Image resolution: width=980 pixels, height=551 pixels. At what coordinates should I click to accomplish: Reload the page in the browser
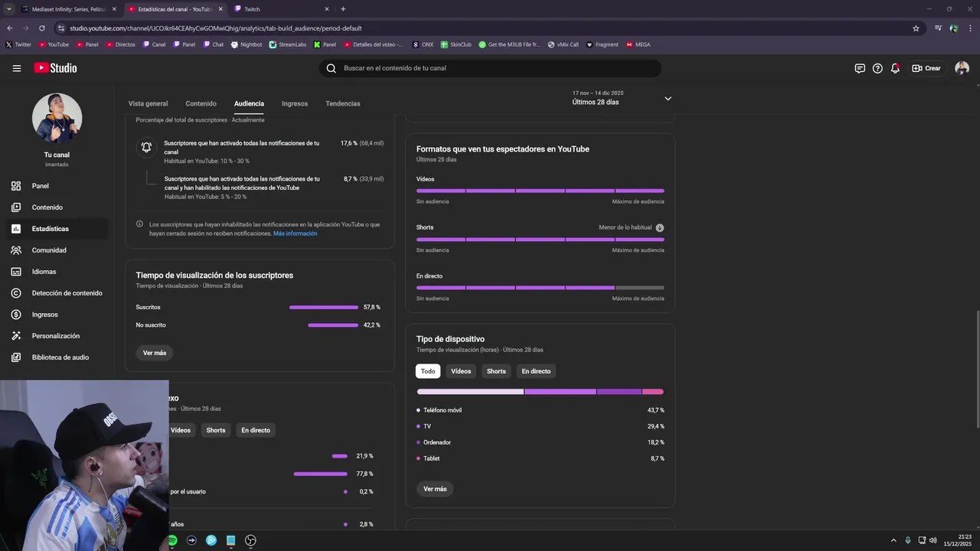42,28
